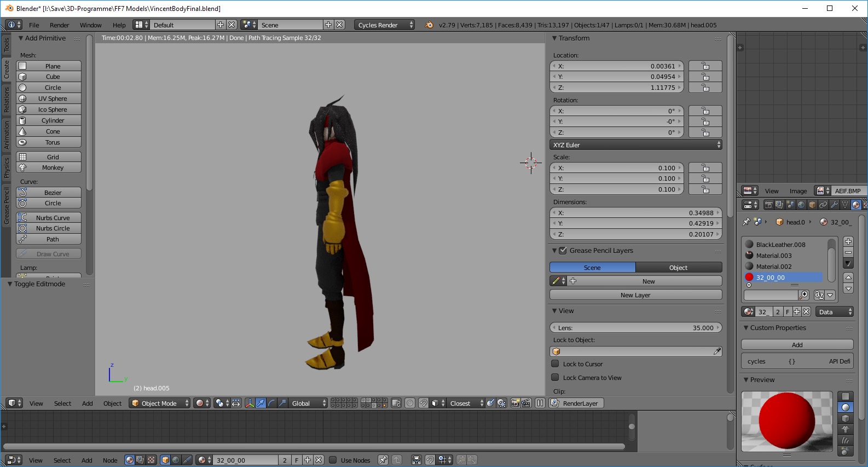Pick Lock to Object with eyedropper
The height and width of the screenshot is (467, 868).
click(717, 351)
